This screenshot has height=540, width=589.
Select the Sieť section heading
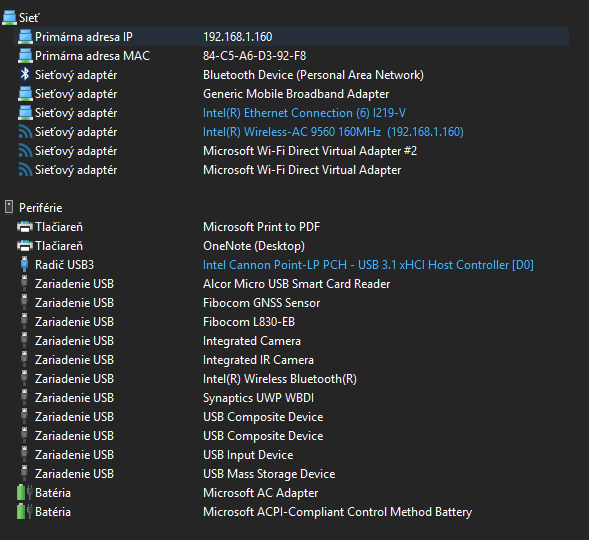pos(29,18)
